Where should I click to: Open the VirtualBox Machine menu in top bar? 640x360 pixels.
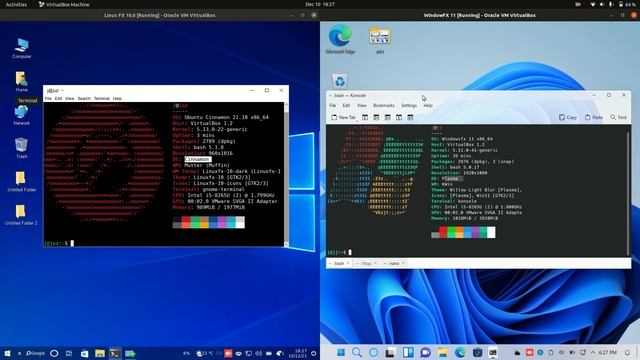tap(64, 4)
